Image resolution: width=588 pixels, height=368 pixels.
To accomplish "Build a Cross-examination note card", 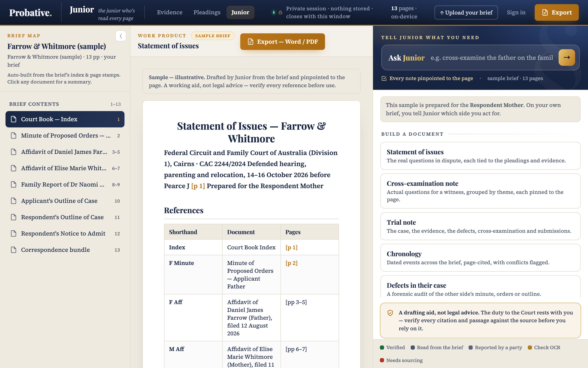I will click(x=480, y=191).
